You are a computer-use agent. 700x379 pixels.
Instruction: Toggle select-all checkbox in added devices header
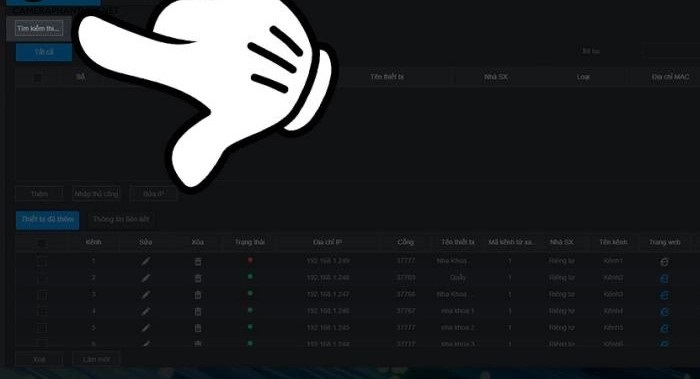[x=42, y=243]
